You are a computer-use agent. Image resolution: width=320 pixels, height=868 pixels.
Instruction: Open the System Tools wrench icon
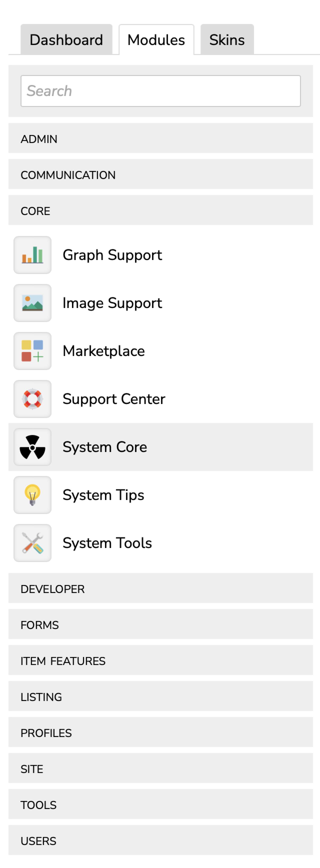pyautogui.click(x=32, y=543)
